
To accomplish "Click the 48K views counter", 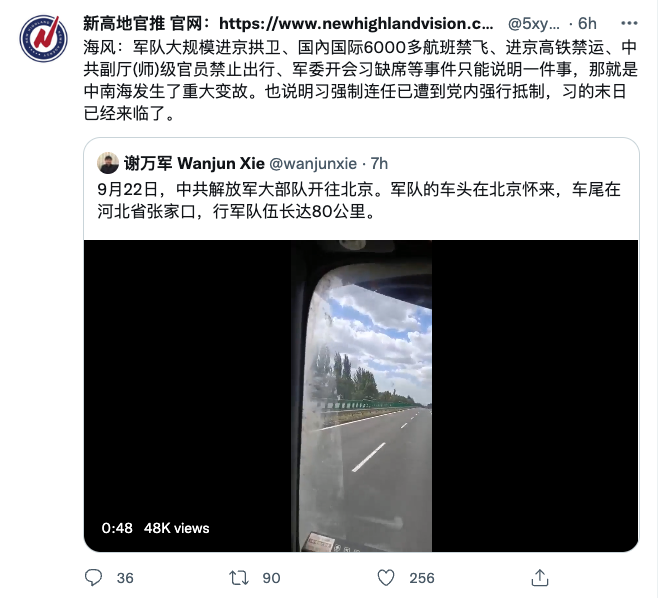I will coord(176,528).
